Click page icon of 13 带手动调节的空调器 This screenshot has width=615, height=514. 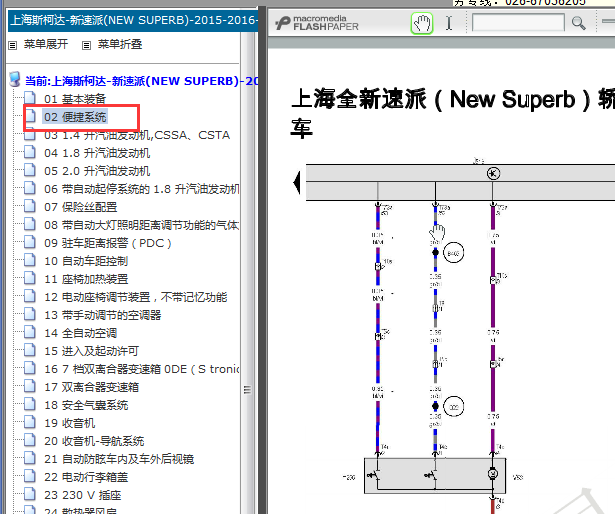point(30,314)
